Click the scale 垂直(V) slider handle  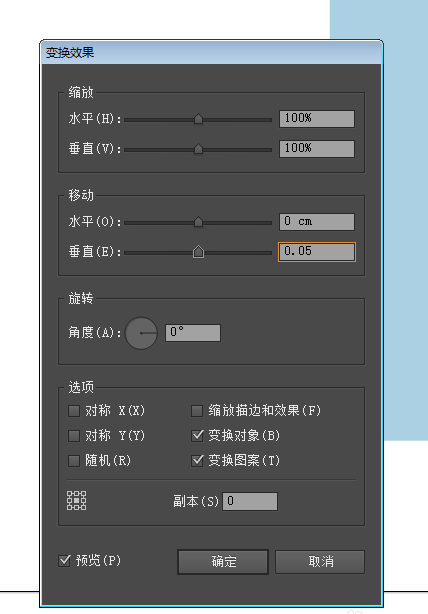[199, 149]
